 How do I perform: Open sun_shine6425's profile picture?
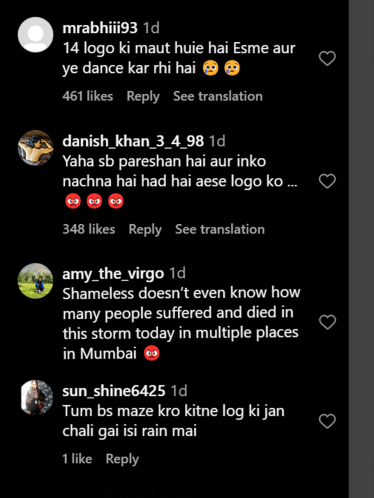pyautogui.click(x=37, y=397)
